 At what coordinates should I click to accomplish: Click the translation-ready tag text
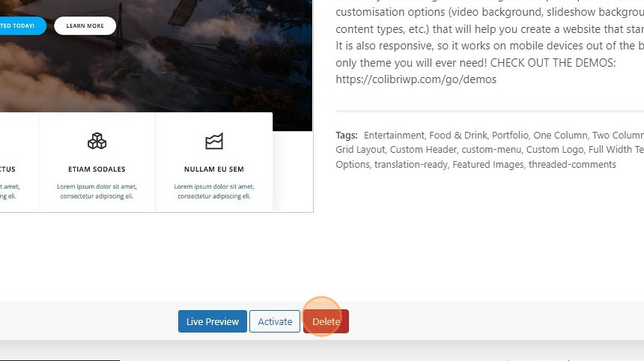(x=410, y=164)
